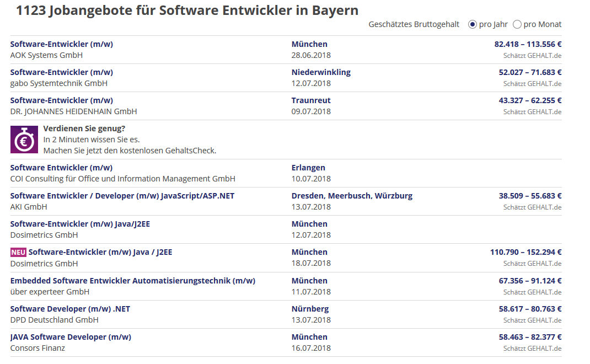Open AKI GmbH JavaScript/ASP.NET developer listing
This screenshot has width=590, height=364.
122,196
